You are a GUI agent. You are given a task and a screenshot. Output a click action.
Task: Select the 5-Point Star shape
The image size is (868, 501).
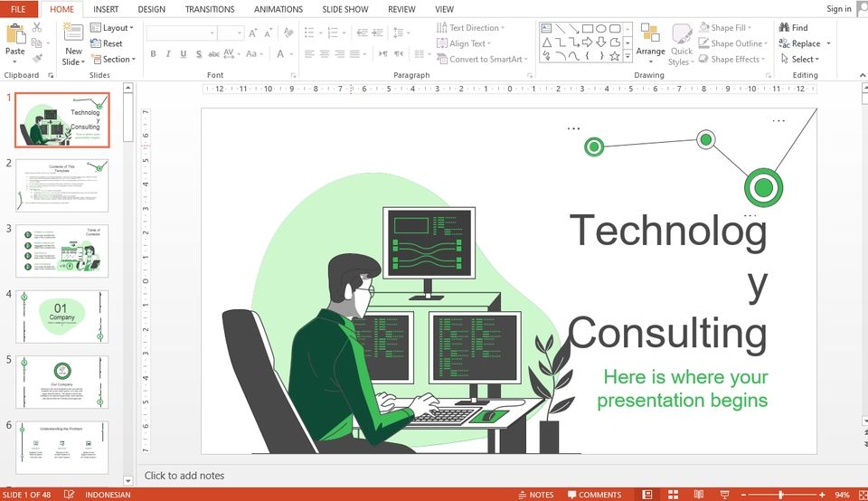click(x=615, y=56)
